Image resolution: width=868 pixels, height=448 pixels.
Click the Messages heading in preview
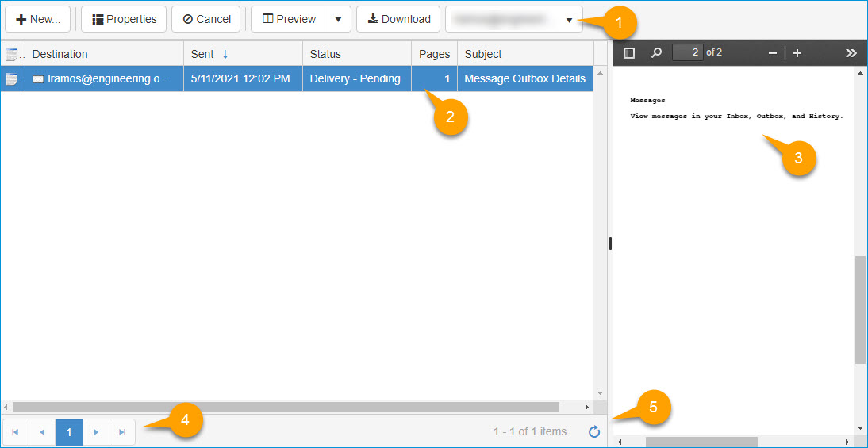click(647, 101)
